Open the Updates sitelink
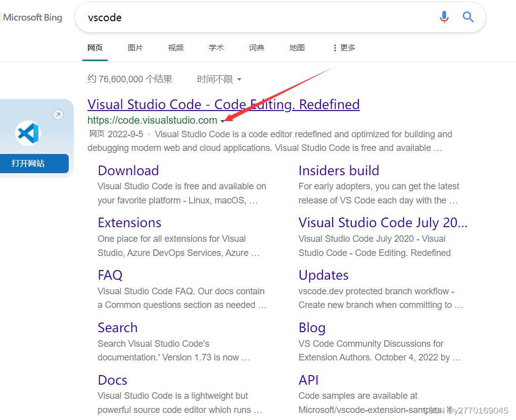 tap(323, 276)
